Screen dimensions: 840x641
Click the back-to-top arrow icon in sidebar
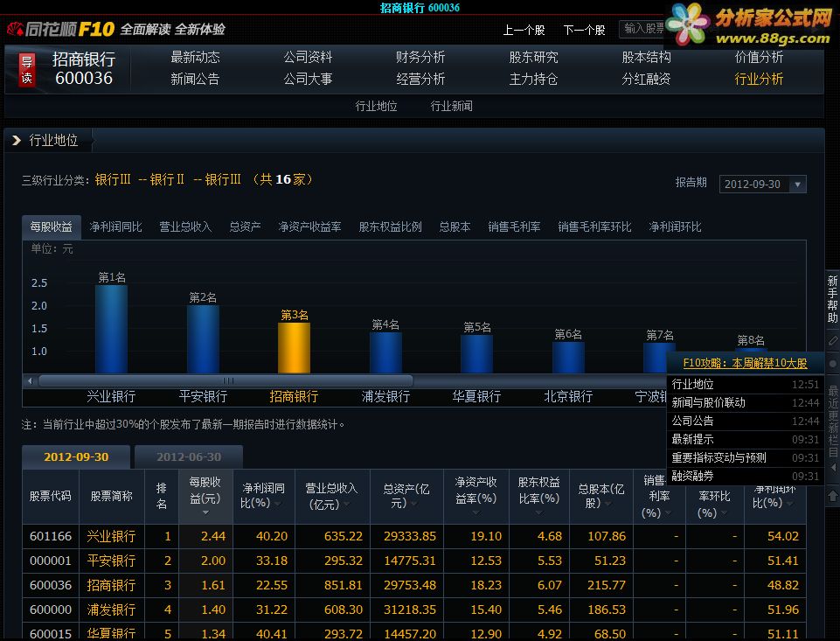click(833, 496)
